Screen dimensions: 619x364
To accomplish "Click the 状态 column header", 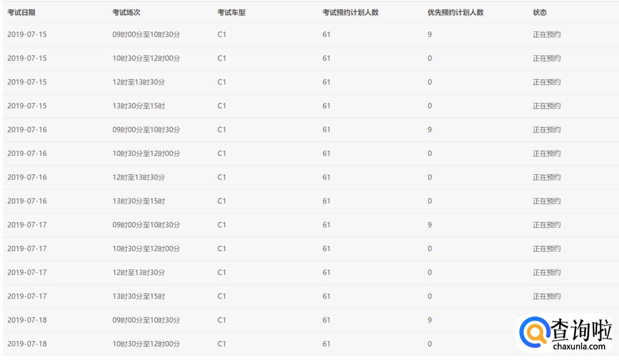I will (539, 13).
